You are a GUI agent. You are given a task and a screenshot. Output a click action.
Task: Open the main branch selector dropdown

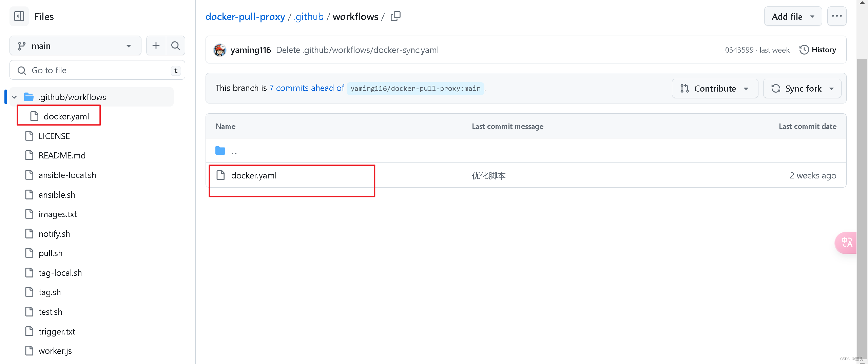click(75, 45)
